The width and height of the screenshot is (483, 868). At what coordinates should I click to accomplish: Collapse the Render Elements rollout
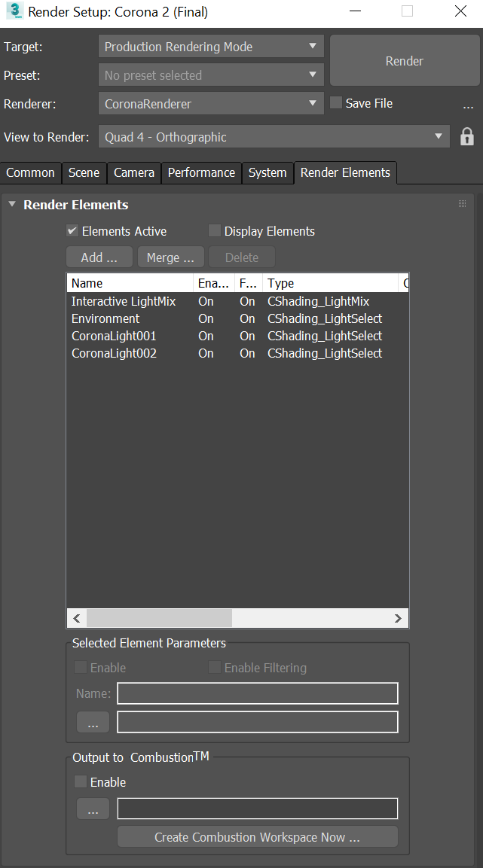click(x=12, y=204)
